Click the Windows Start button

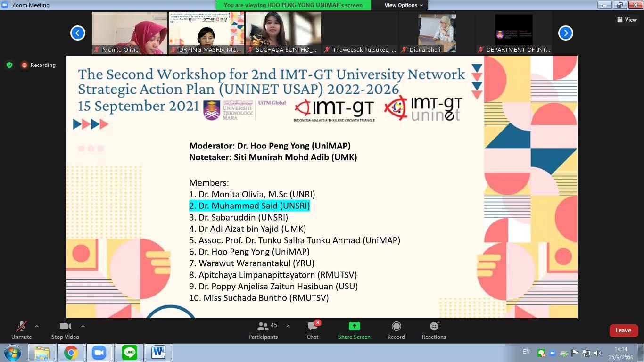(12, 353)
